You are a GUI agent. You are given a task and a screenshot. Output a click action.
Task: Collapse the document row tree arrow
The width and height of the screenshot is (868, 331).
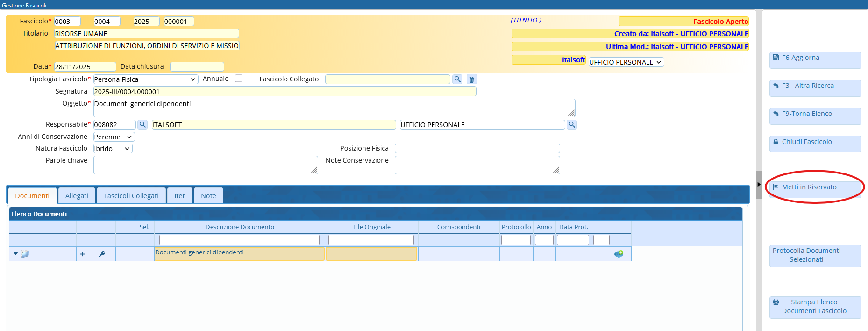click(15, 254)
